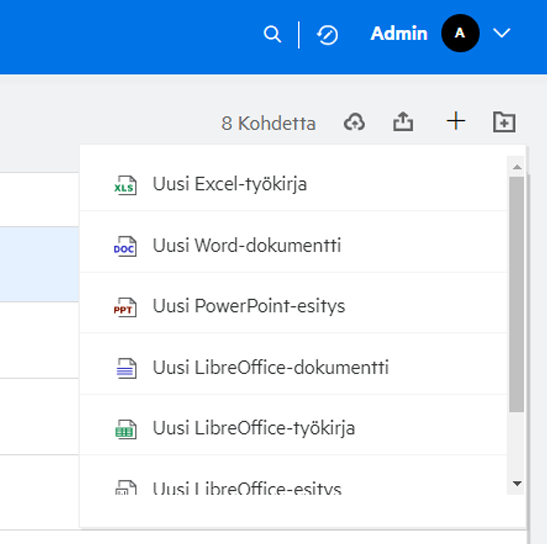Choose Uusi LibreOffice-dokumentti option

[x=293, y=368]
